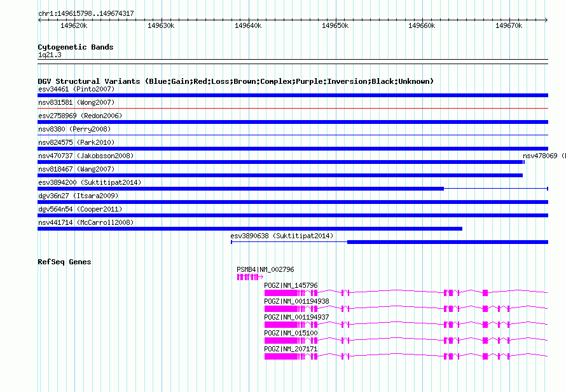Click the DGV Structural Variants track title
This screenshot has width=566, height=392.
click(x=236, y=81)
